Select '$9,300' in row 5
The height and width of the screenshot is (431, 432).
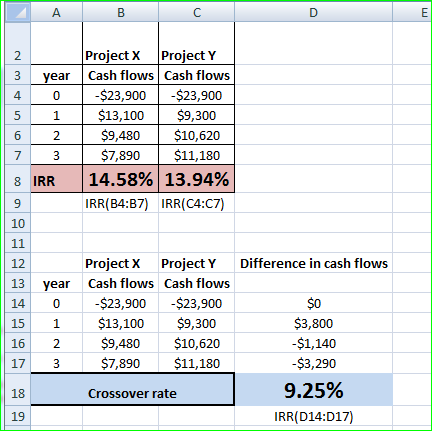pos(197,115)
